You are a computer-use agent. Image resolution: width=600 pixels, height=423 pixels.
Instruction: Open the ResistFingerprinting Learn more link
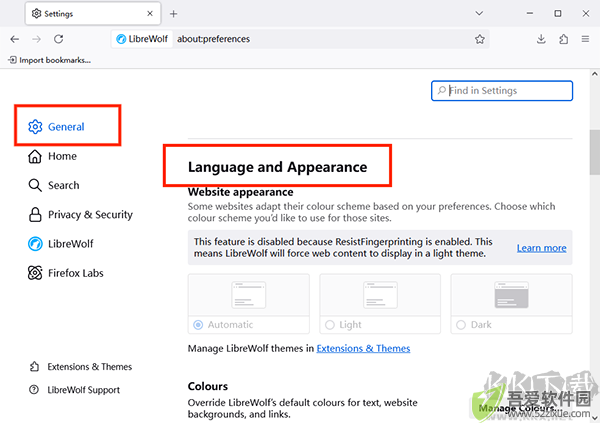541,248
